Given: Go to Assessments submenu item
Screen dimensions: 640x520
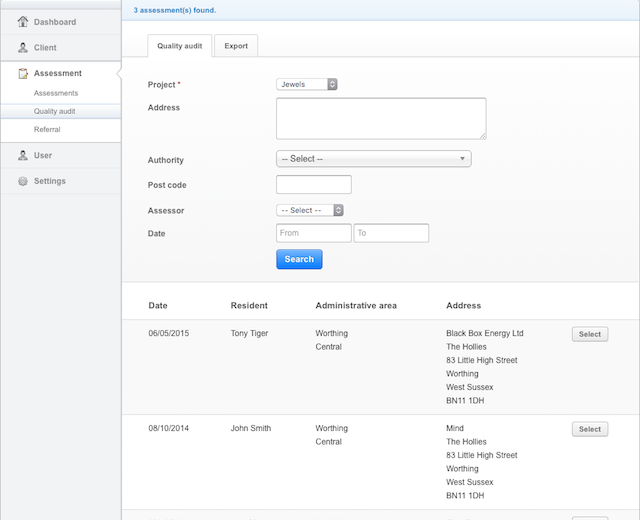Looking at the screenshot, I should coord(56,93).
